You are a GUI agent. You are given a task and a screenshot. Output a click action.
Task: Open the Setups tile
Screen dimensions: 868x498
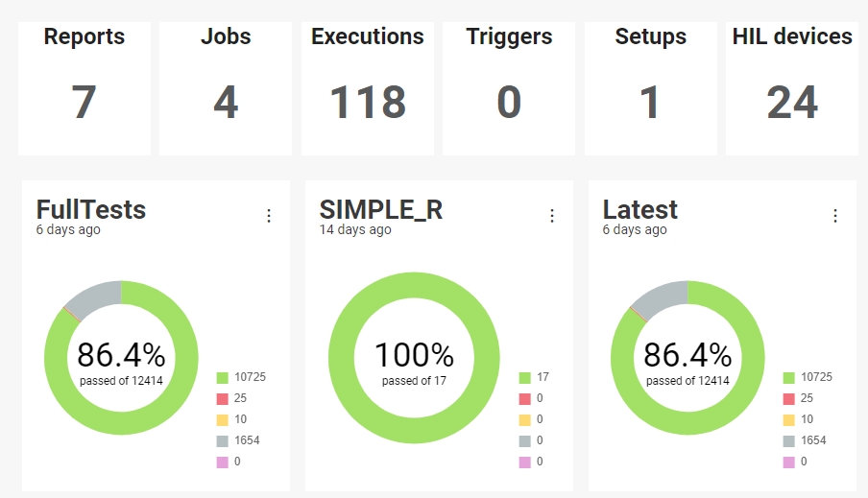650,88
